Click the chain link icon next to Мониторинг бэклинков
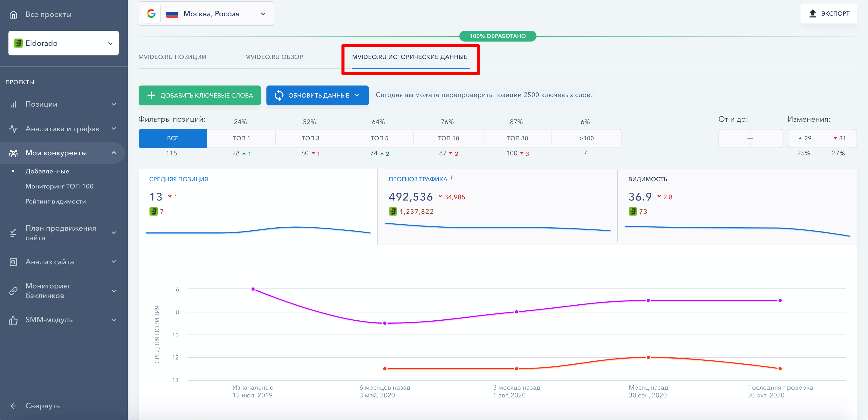Screen dimensions: 868x420 13,291
